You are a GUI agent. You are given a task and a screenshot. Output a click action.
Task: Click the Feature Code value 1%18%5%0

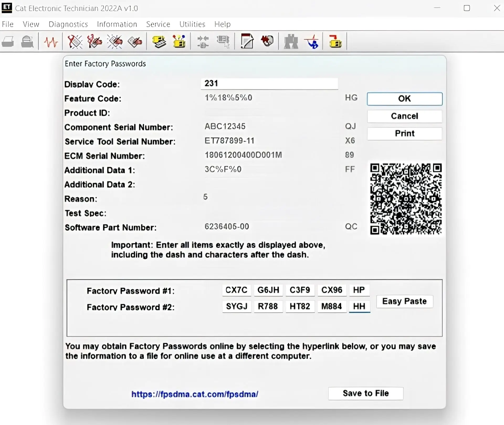pyautogui.click(x=228, y=98)
